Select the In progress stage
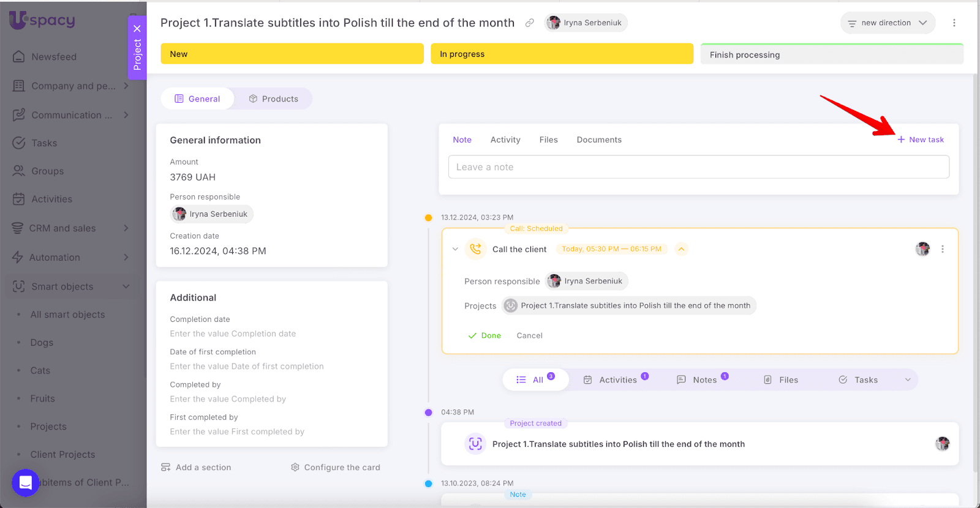The height and width of the screenshot is (508, 980). tap(562, 54)
